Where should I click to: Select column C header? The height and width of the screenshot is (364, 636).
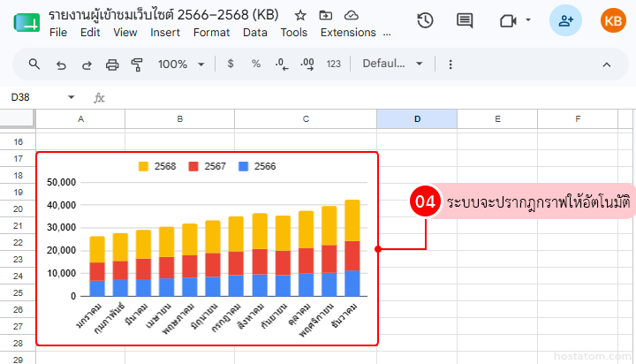(306, 119)
